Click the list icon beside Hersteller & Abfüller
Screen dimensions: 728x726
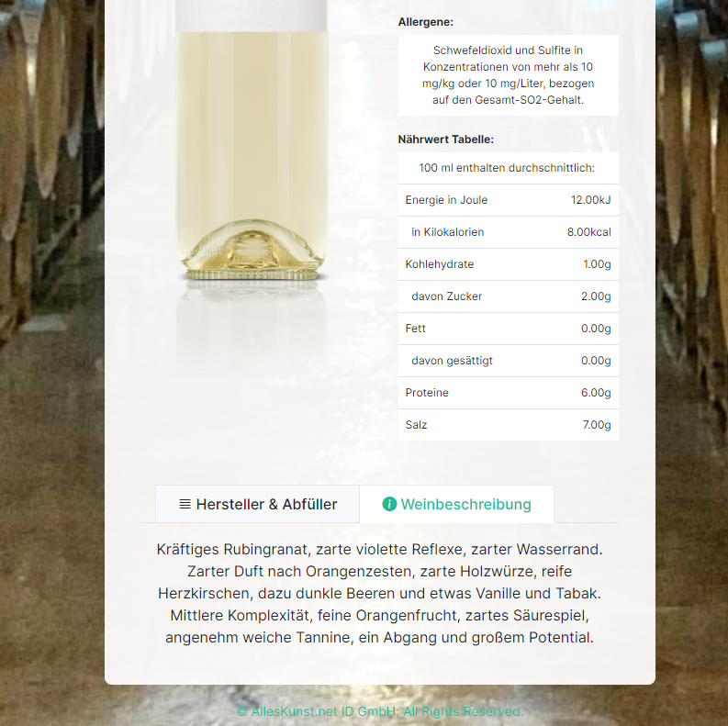[x=185, y=504]
